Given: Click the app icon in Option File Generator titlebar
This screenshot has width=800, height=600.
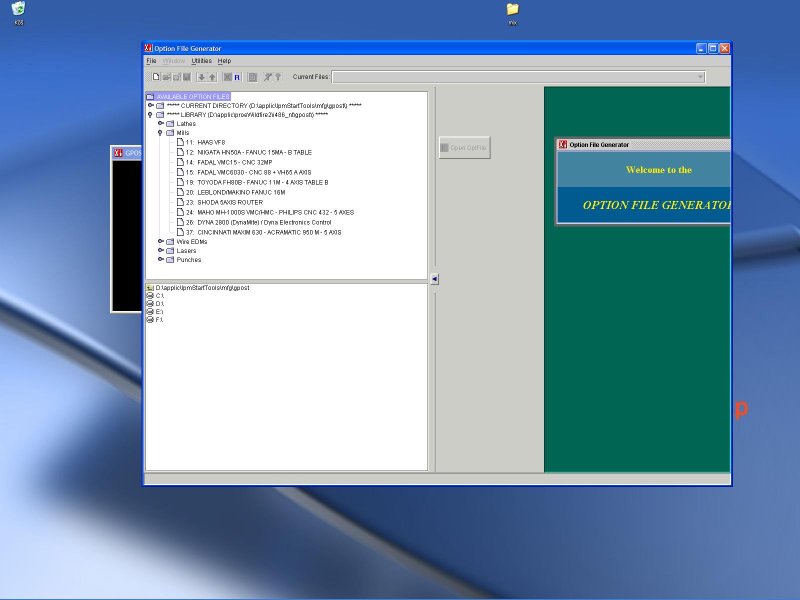Looking at the screenshot, I should pyautogui.click(x=148, y=48).
